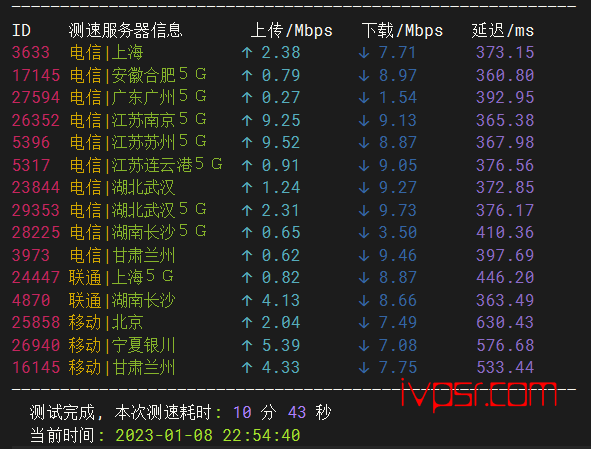Click server name 电信|广东广州5G

click(138, 97)
